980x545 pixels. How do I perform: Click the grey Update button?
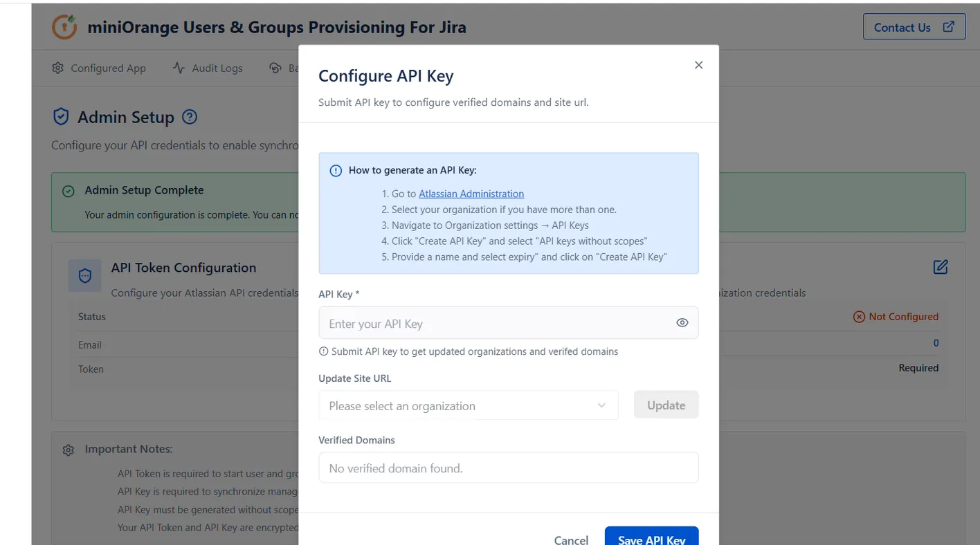point(666,405)
